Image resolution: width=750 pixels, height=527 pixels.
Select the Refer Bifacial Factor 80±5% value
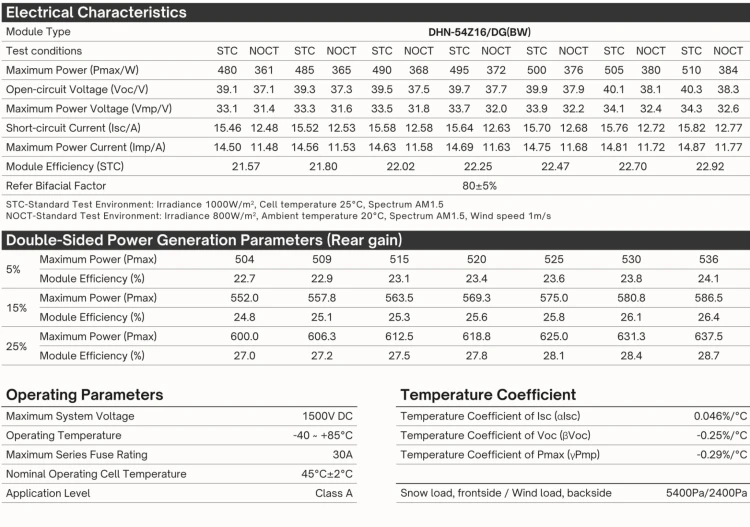tap(480, 185)
